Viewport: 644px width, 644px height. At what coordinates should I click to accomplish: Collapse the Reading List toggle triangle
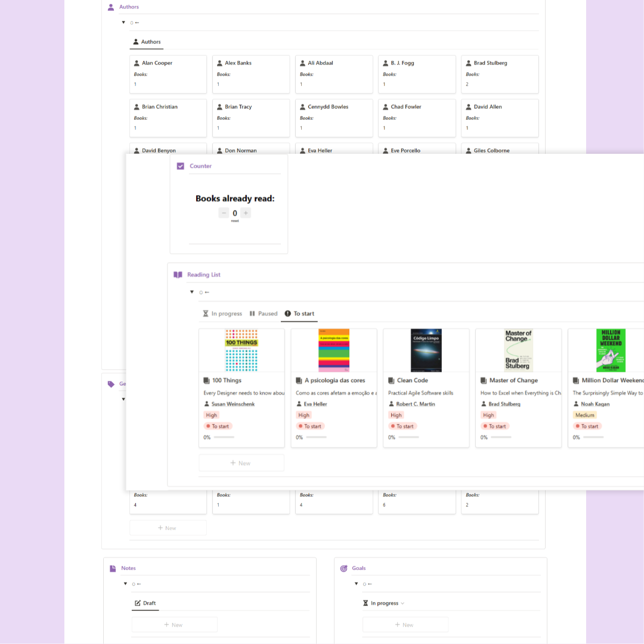192,292
